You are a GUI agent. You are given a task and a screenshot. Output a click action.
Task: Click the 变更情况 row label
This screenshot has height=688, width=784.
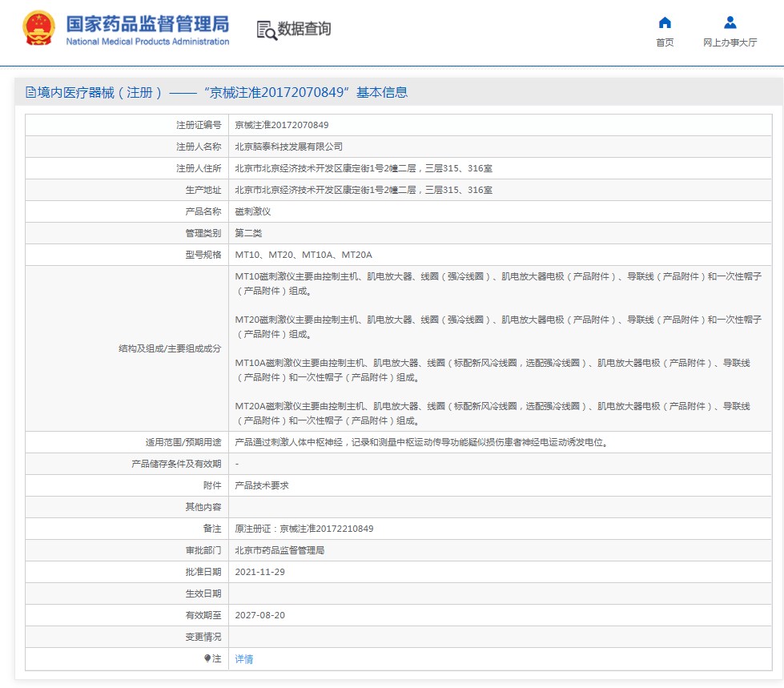point(203,637)
